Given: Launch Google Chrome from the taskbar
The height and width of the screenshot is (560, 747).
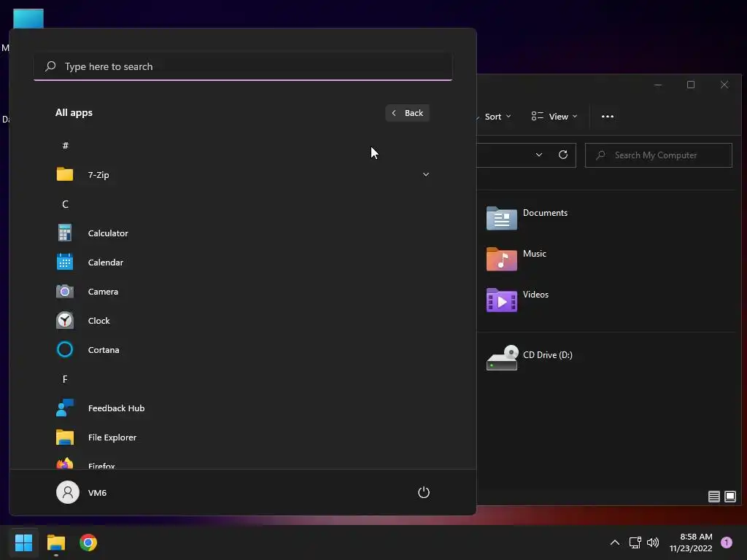Looking at the screenshot, I should [x=88, y=542].
